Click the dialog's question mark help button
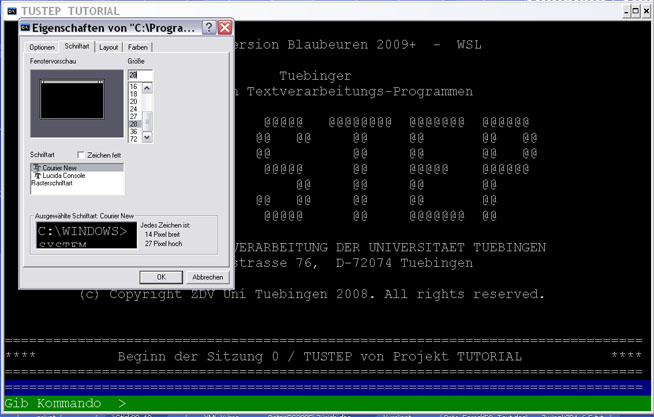 pos(208,28)
